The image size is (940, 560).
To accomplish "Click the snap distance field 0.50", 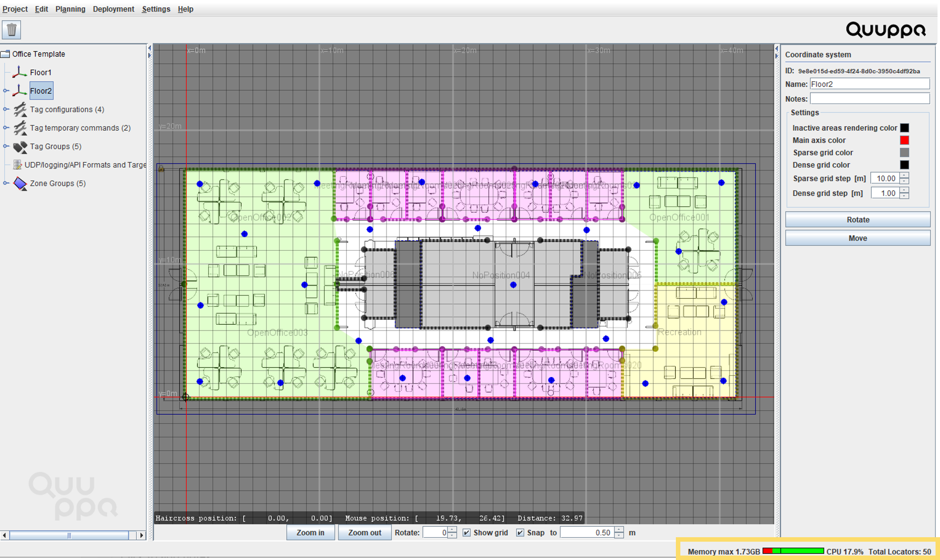I will tap(587, 533).
